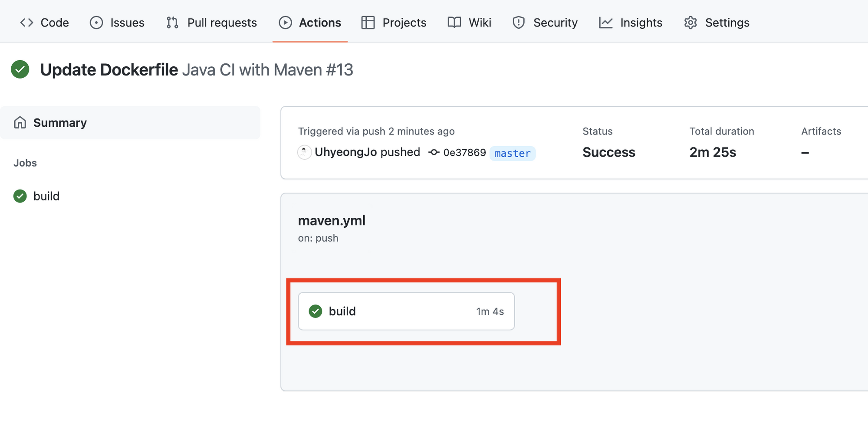Click the Security shield icon
This screenshot has width=868, height=423.
pos(519,23)
